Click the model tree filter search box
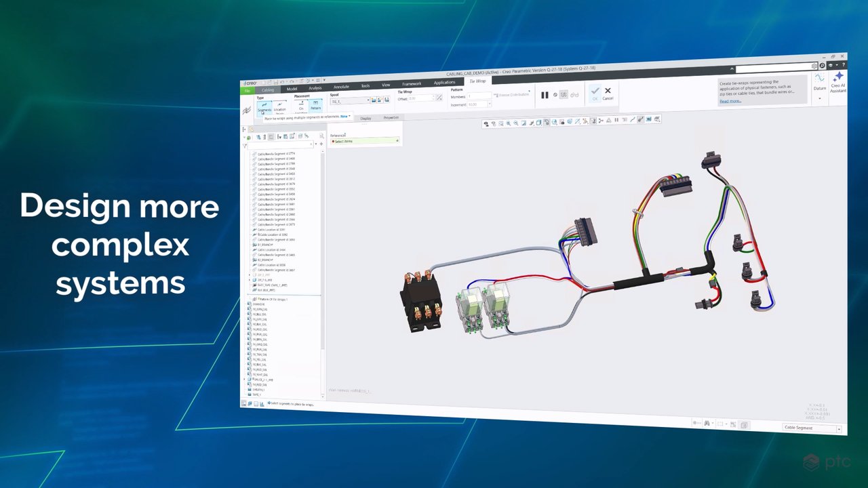868x488 pixels. (280, 145)
